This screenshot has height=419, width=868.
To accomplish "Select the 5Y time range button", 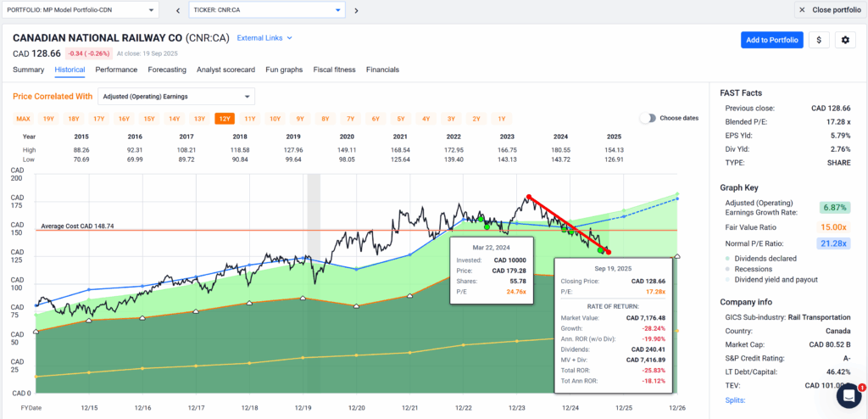I will coord(401,119).
